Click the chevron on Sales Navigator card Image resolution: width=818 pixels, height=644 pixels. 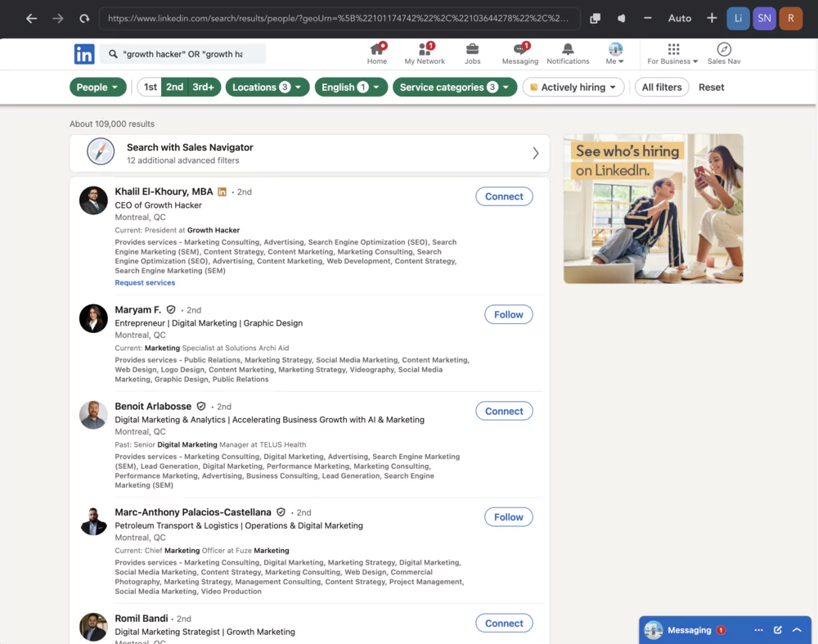(535, 153)
